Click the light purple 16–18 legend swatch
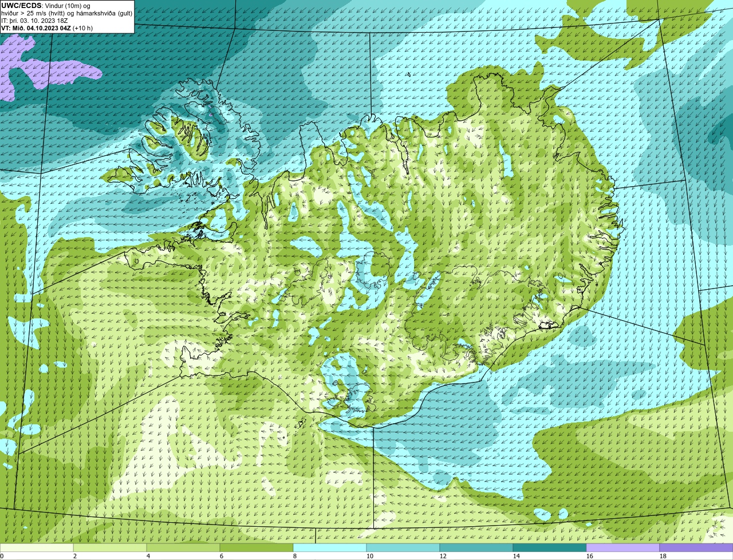733x560 pixels. 623,548
